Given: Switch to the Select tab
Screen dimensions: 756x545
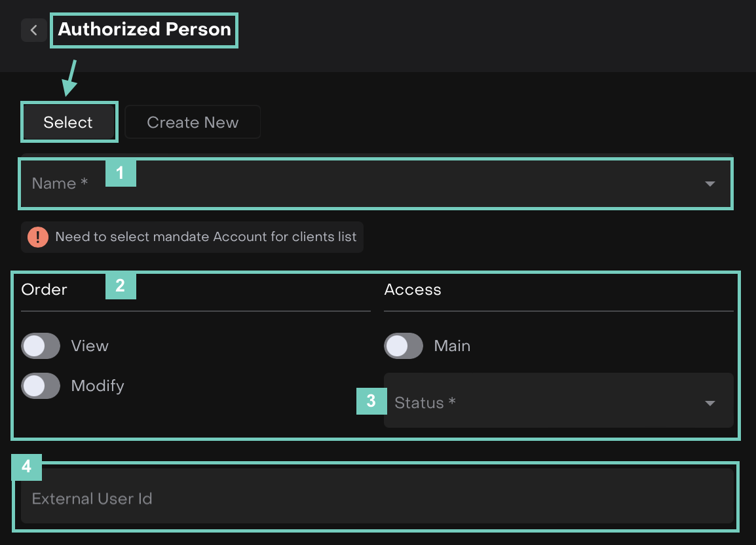Looking at the screenshot, I should (69, 122).
